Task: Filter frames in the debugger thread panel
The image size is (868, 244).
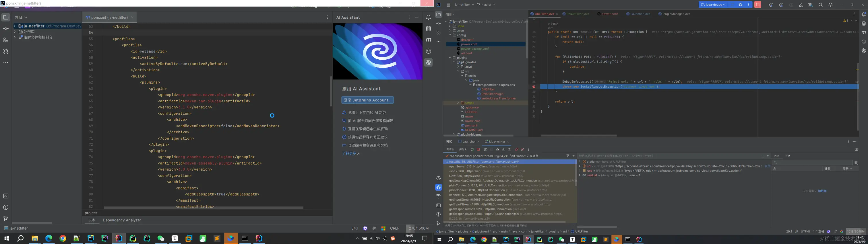Action: pos(568,156)
